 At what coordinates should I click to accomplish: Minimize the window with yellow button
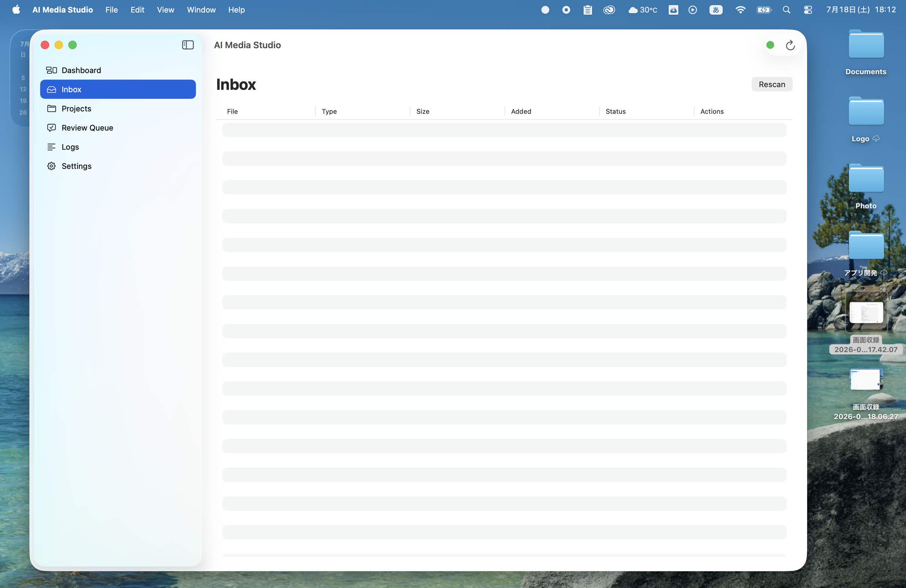coord(59,45)
